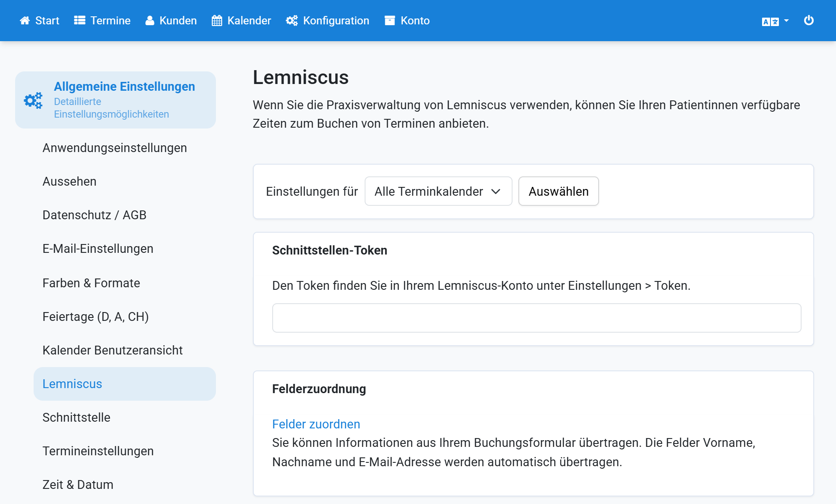This screenshot has height=504, width=836.
Task: Select the Allgemeine Einstellungen heading
Action: (124, 87)
